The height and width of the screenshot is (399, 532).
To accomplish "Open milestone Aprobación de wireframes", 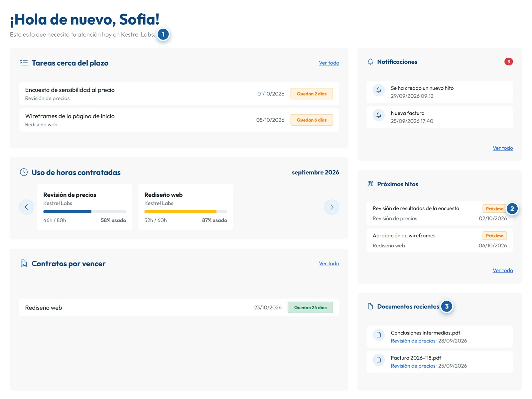I will pyautogui.click(x=440, y=240).
